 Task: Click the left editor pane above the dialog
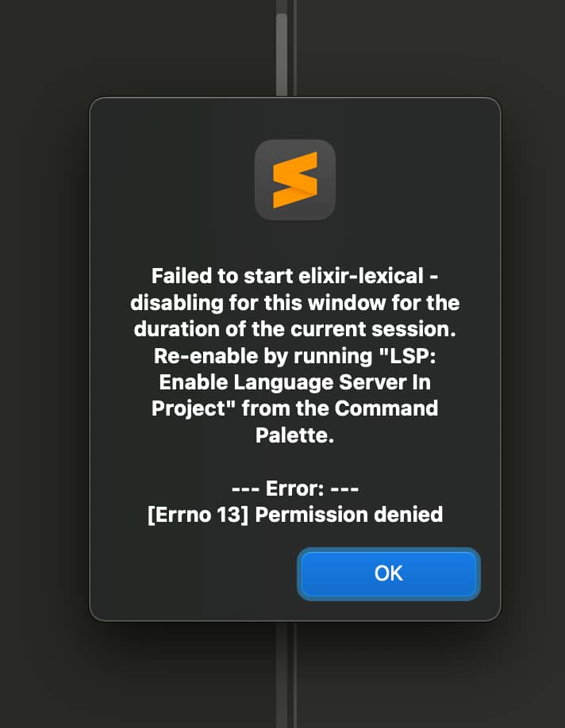click(135, 48)
